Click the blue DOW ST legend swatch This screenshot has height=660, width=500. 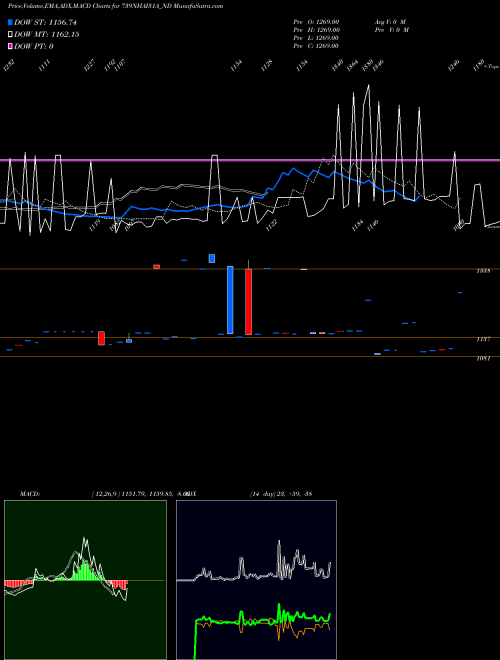10,22
